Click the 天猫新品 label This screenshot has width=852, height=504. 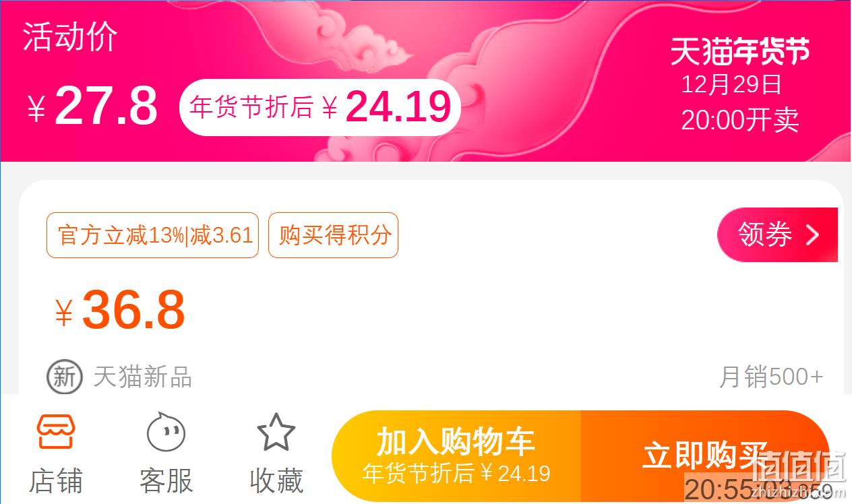142,377
